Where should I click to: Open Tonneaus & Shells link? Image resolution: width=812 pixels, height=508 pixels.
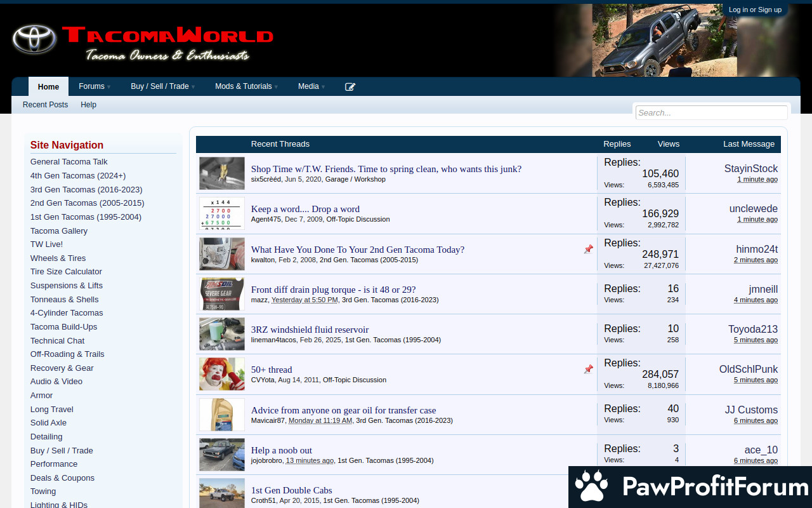point(65,300)
